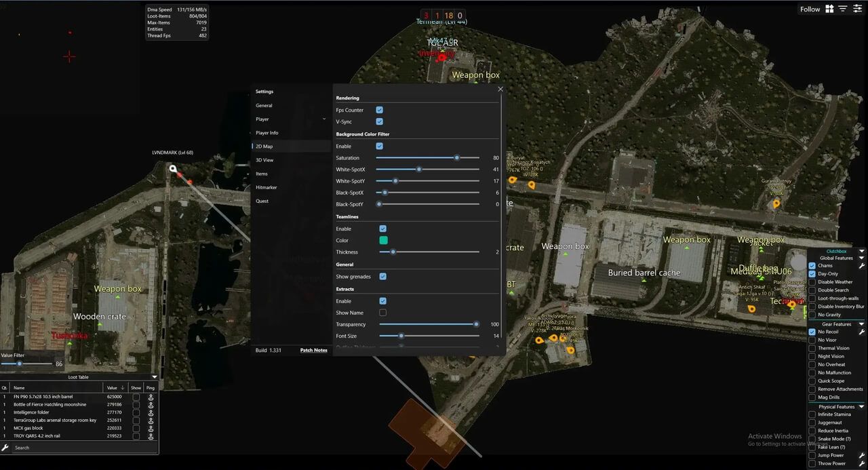Open the filter lines icon in top-right toolbar
This screenshot has width=868, height=470.
[843, 9]
